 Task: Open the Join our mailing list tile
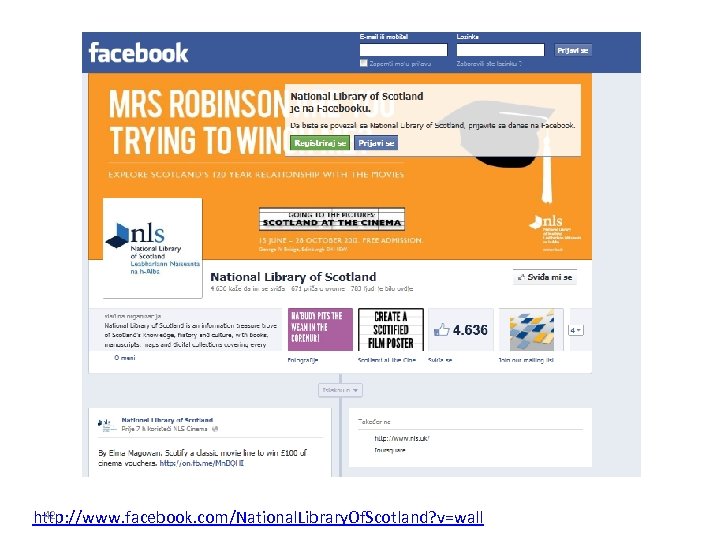click(x=531, y=329)
